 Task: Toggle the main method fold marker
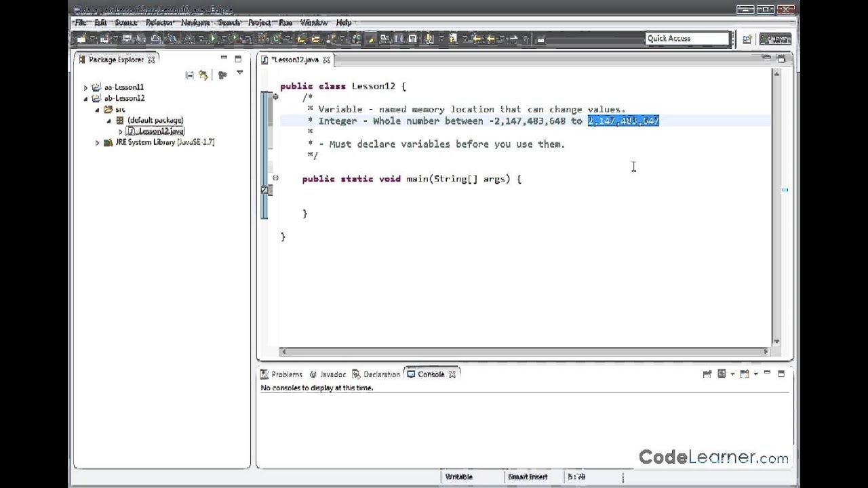275,178
